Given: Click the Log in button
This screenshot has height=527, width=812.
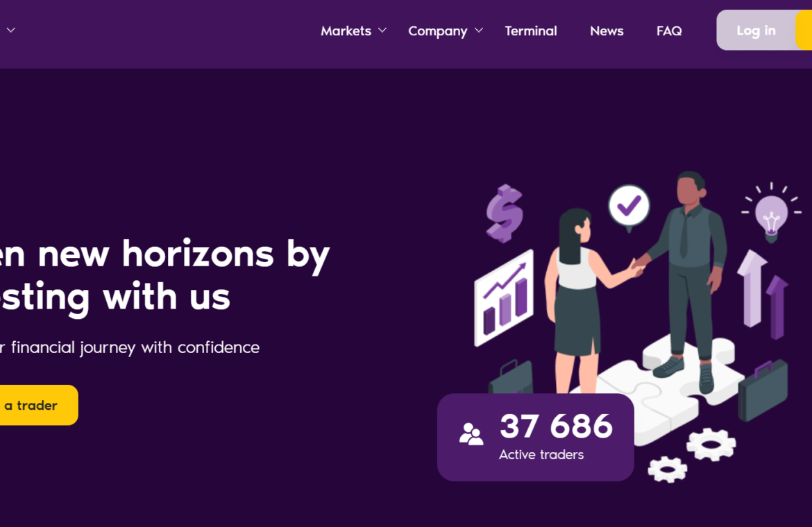Looking at the screenshot, I should pos(756,30).
